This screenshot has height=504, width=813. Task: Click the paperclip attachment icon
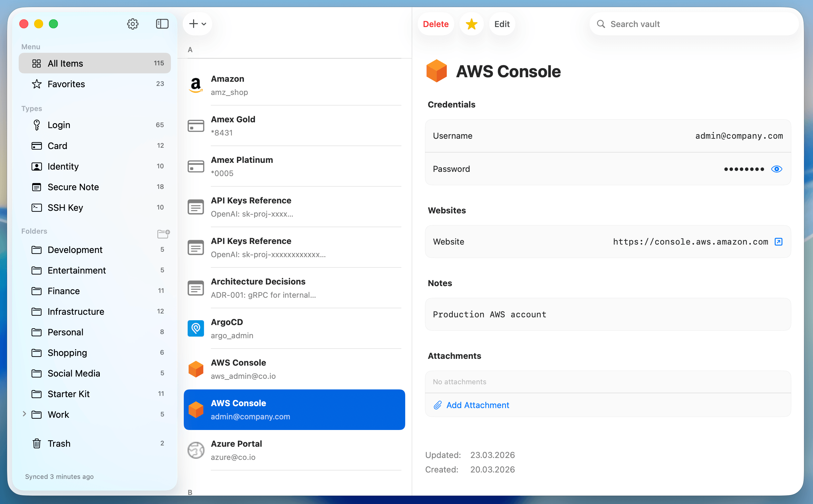tap(437, 405)
